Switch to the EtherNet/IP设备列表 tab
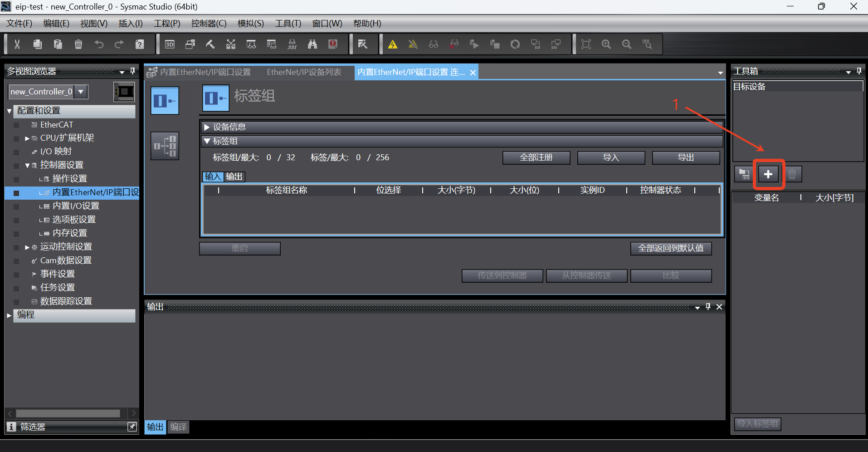Viewport: 868px width, 452px height. [x=304, y=72]
